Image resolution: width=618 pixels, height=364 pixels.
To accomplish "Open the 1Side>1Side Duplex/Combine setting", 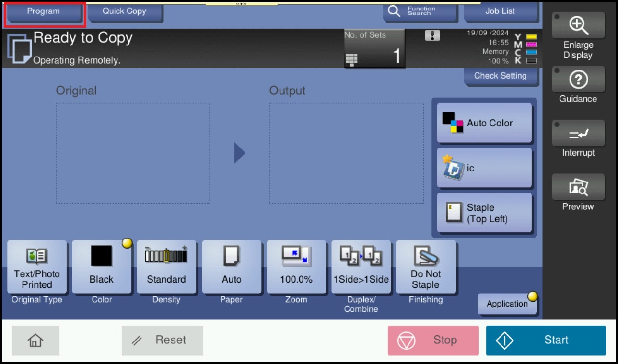I will (x=361, y=267).
